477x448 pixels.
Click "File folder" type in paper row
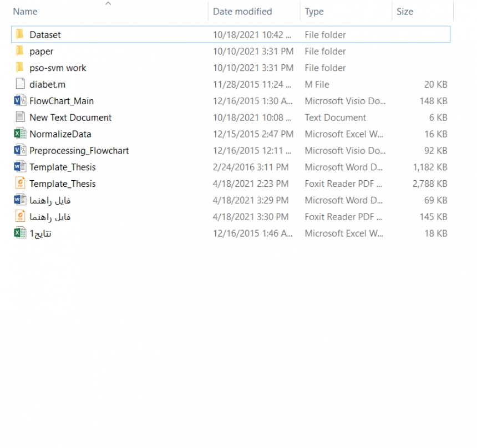pos(325,51)
